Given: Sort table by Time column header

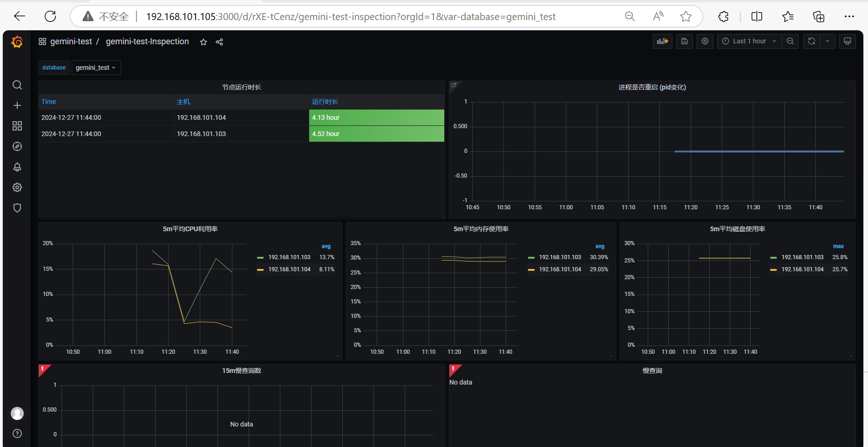Looking at the screenshot, I should 48,102.
